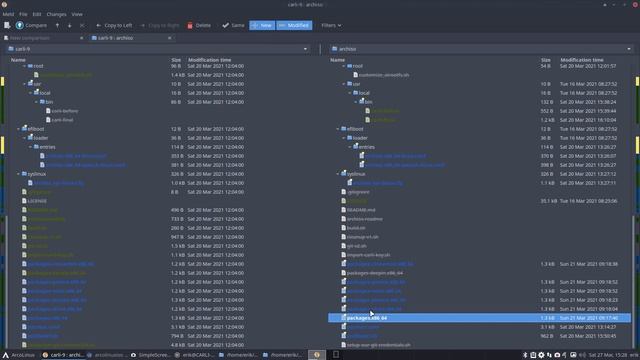Screen dimensions: 640x360
Task: Collapse the entries folder in right pane
Action: click(x=350, y=147)
